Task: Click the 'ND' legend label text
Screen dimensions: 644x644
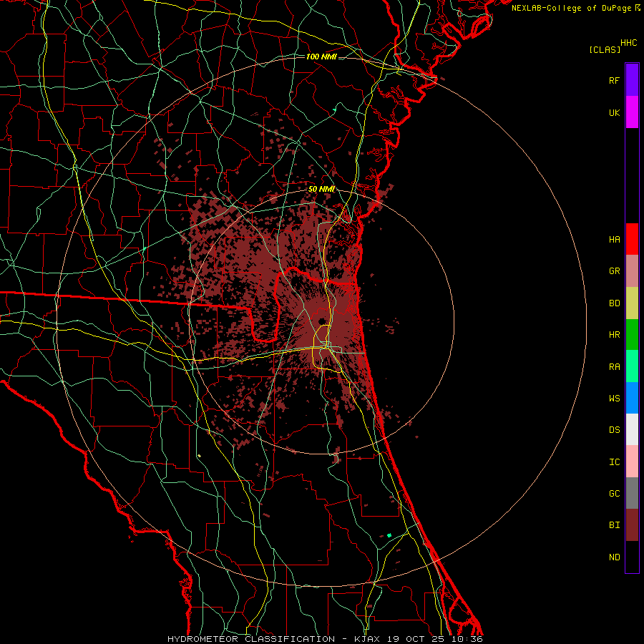Action: coord(614,557)
